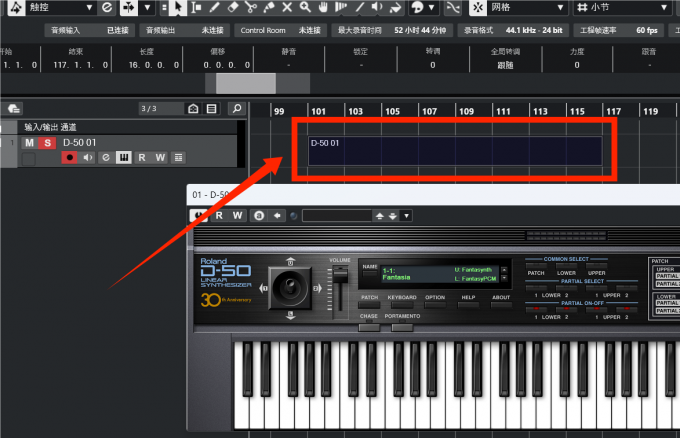The image size is (680, 438).
Task: Mute the D-50 01 track
Action: click(x=29, y=143)
